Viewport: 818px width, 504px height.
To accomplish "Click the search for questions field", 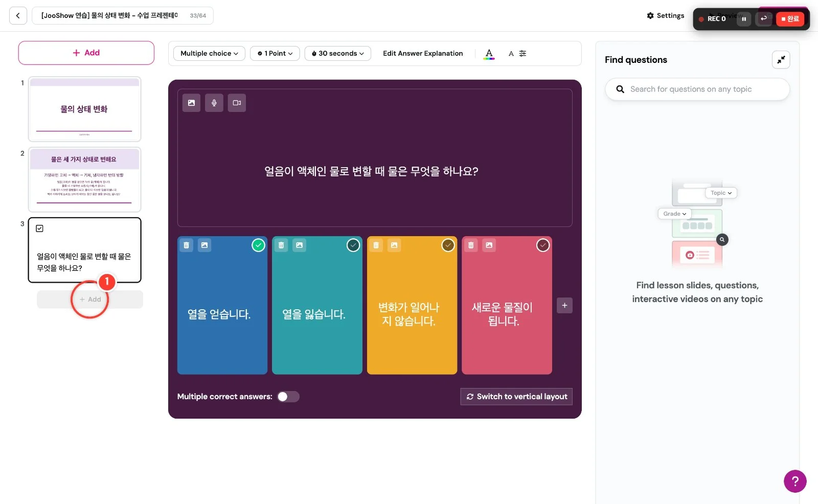I will click(697, 89).
